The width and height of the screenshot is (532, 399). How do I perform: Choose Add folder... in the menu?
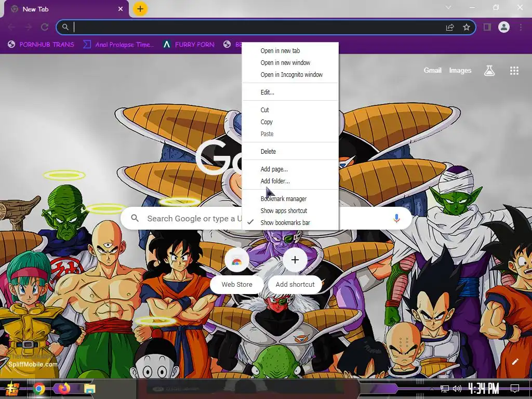[x=290, y=181]
